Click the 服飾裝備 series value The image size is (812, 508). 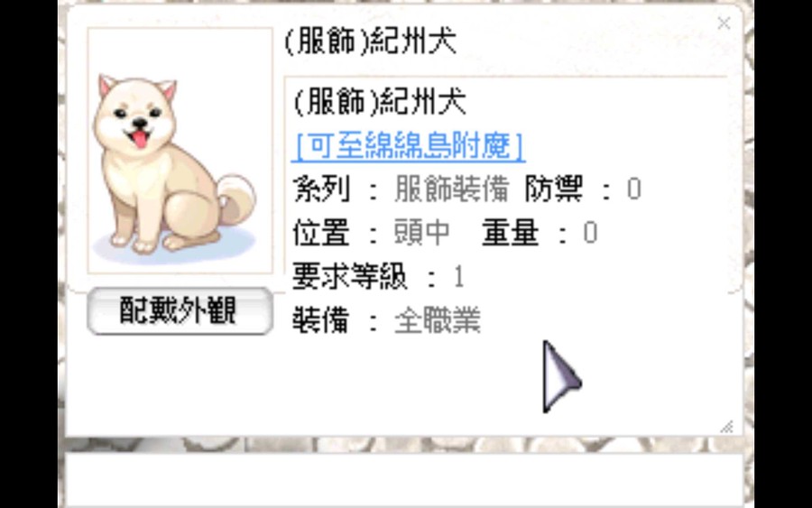[x=452, y=189]
